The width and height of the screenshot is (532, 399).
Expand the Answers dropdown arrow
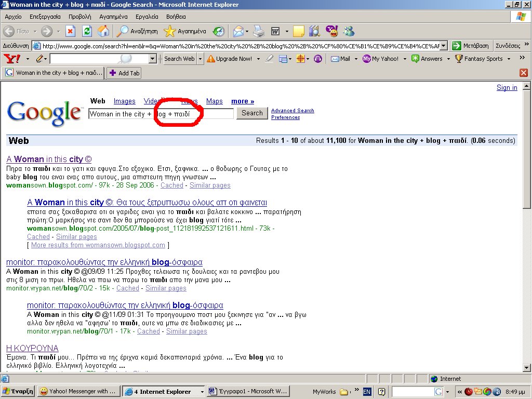click(448, 59)
